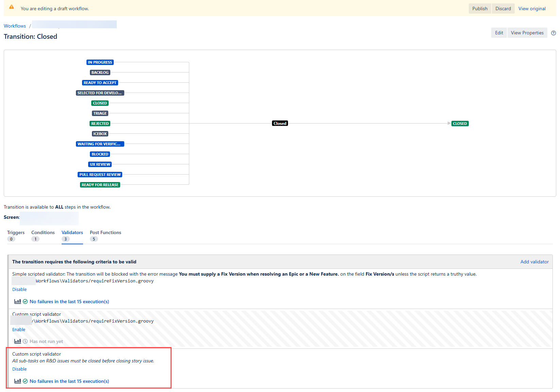Click the chart icon under the disabled custom validator

17,341
